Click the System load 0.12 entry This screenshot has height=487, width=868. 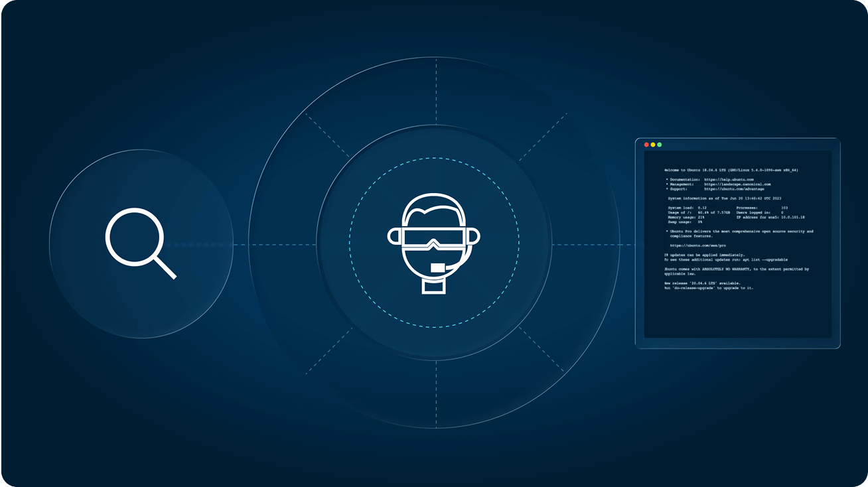tap(687, 208)
